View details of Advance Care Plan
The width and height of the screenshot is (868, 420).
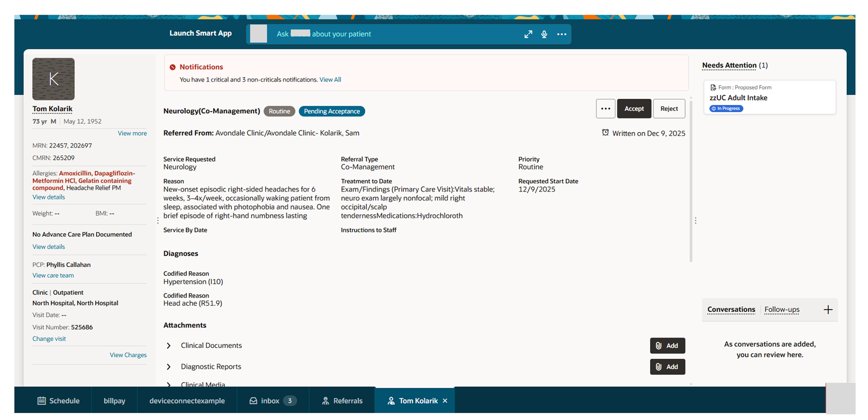coord(49,247)
